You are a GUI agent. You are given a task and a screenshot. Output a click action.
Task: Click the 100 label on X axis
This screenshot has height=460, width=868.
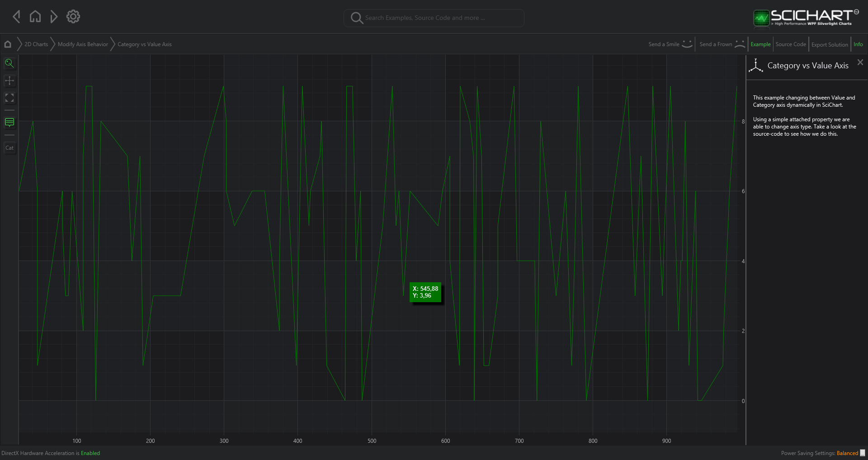pos(77,441)
